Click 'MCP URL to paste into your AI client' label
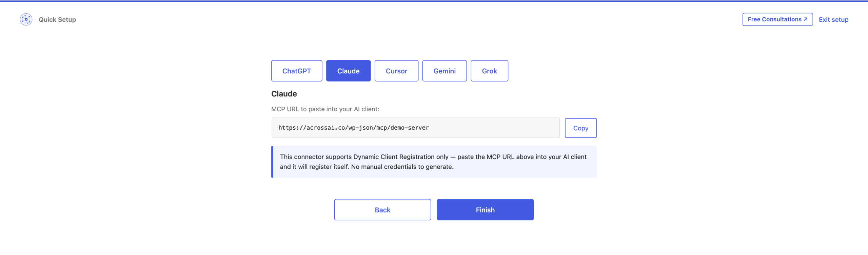Viewport: 868px width, 255px height. pyautogui.click(x=325, y=109)
